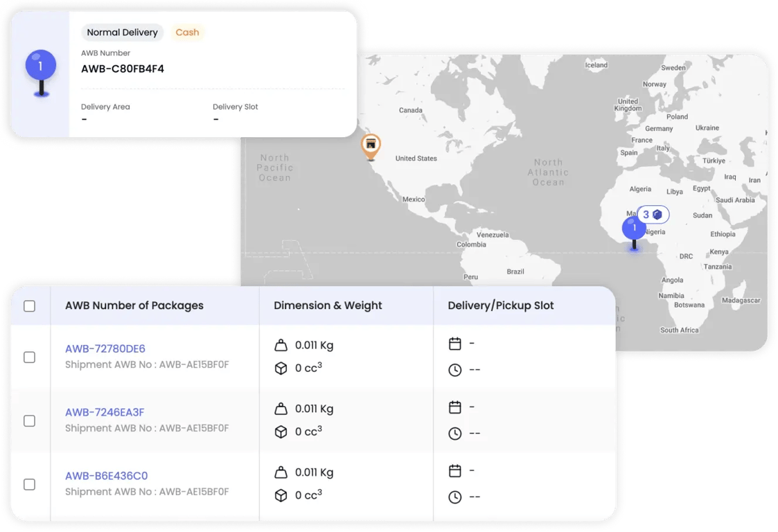This screenshot has width=778, height=532.
Task: Click the Cash payment label
Action: (x=187, y=32)
